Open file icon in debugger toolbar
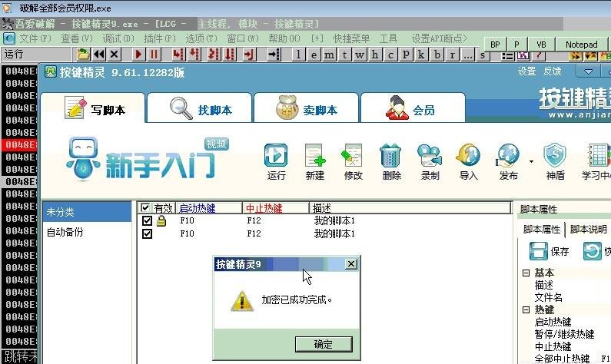 [x=83, y=54]
